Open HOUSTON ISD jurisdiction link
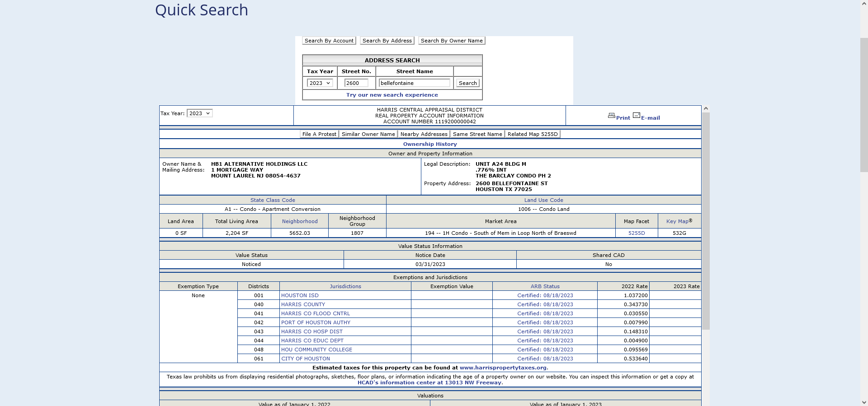Screen dimensions: 868x406 [300, 295]
